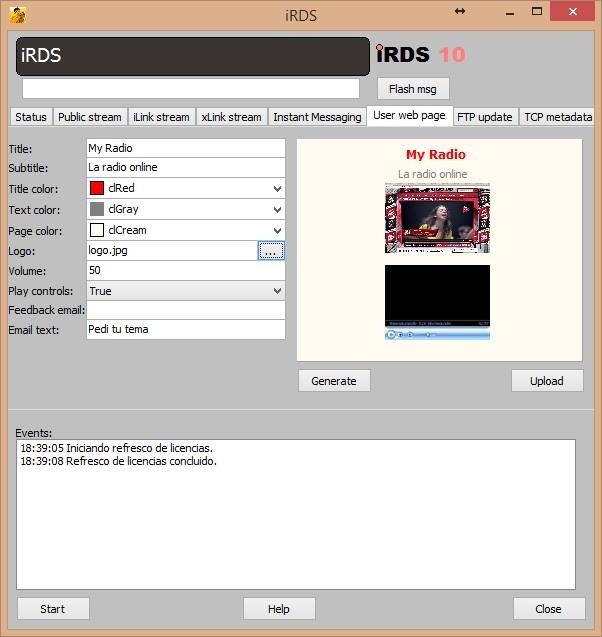Open the Play controls dropdown
Viewport: 602px width, 637px height.
tap(277, 291)
